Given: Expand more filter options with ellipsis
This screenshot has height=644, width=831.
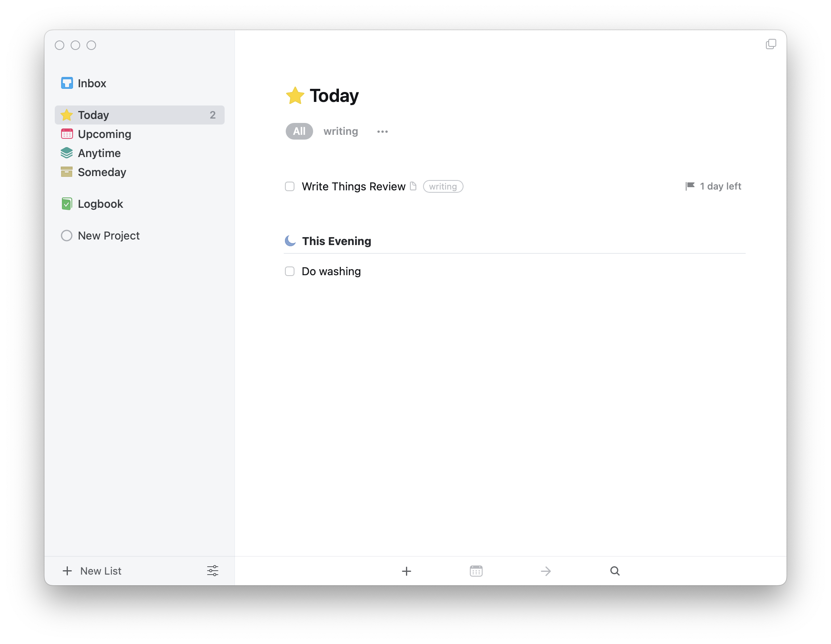Looking at the screenshot, I should point(382,132).
